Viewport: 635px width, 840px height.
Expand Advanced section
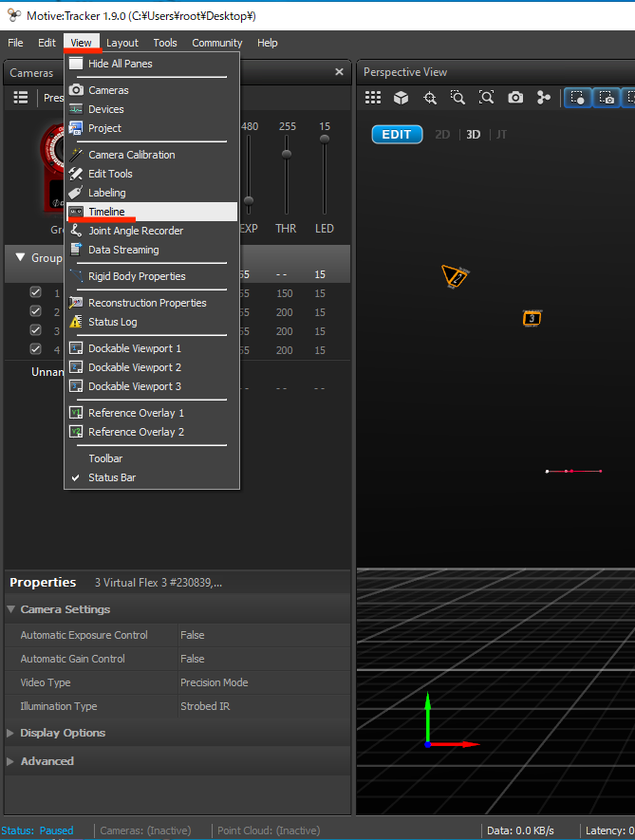pyautogui.click(x=10, y=761)
